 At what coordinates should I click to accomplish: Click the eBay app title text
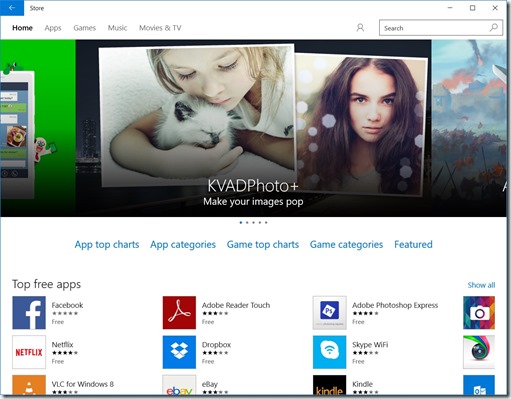tap(210, 384)
